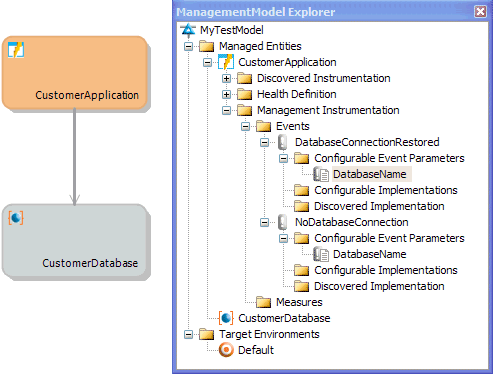
Task: Click parameter icon of DatabaseName under DatabaseConnectionRestored
Action: [321, 174]
